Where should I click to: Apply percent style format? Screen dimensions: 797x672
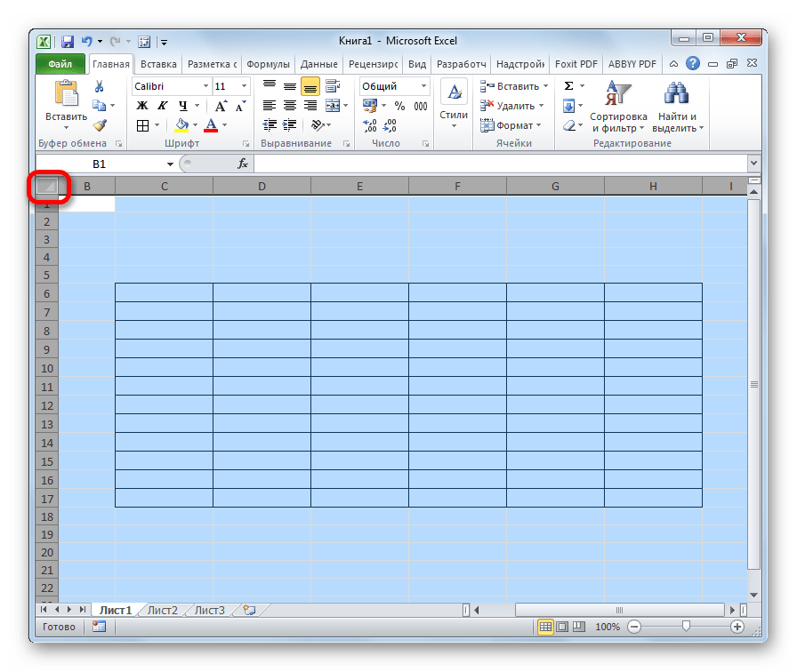click(399, 106)
